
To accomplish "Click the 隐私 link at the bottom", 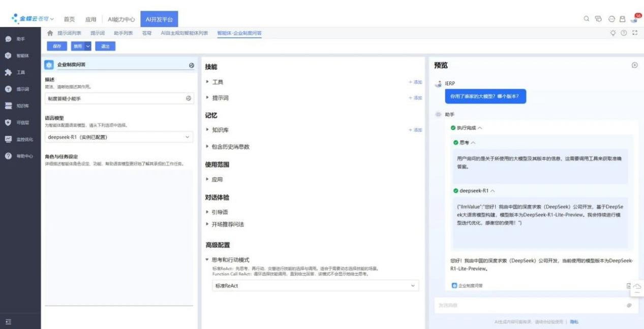I will click(574, 322).
